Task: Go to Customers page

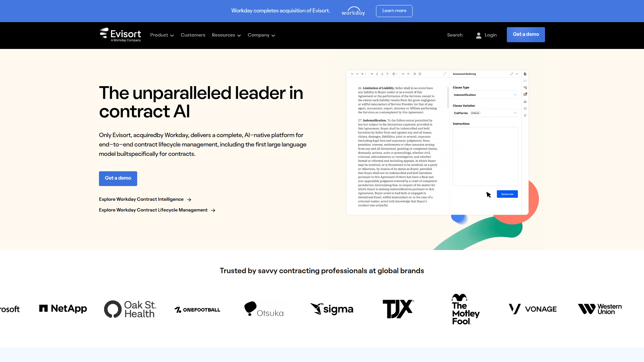Action: click(193, 35)
